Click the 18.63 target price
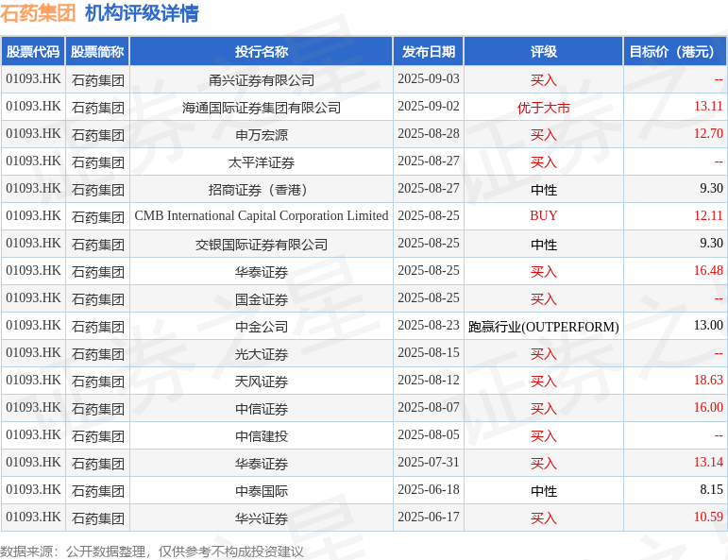 point(708,380)
